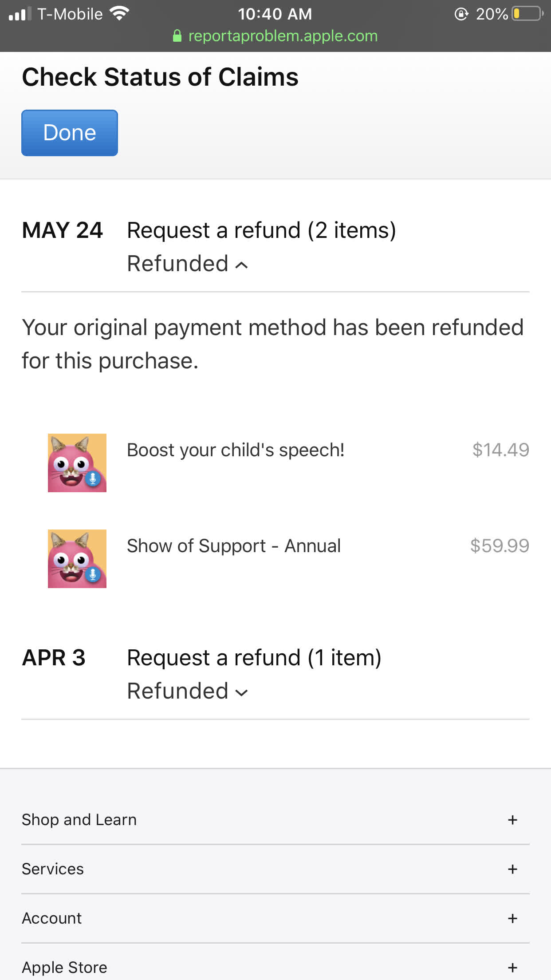Open the May 24 Request a refund claim

tap(261, 230)
